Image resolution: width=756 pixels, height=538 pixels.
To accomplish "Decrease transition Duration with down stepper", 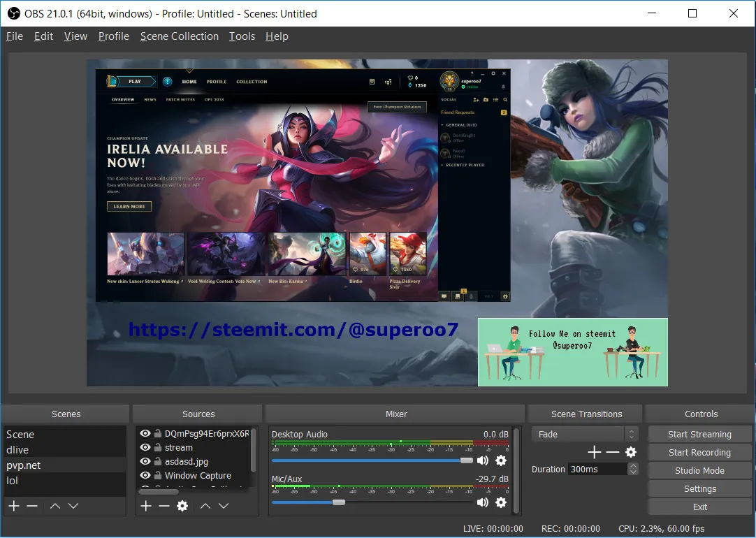I will point(633,472).
